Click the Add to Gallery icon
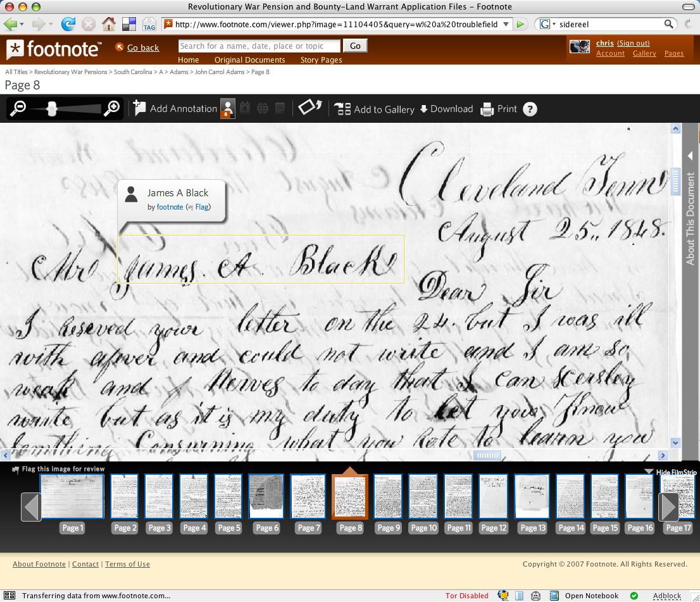Screen dimensions: 700x602 click(342, 109)
